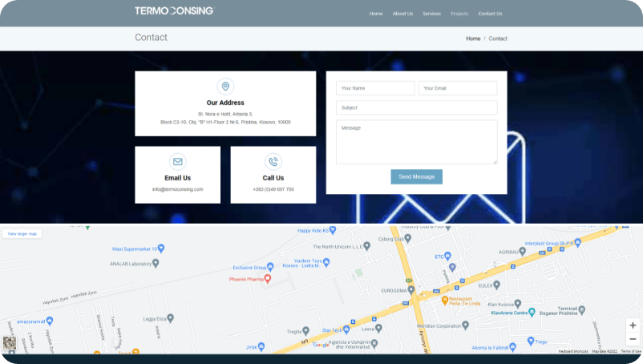Zoom out the map with minus button
Screen dimensions: 643x364
633,339
